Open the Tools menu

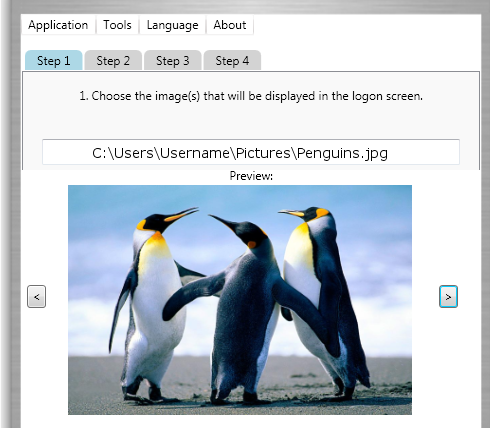click(x=117, y=25)
